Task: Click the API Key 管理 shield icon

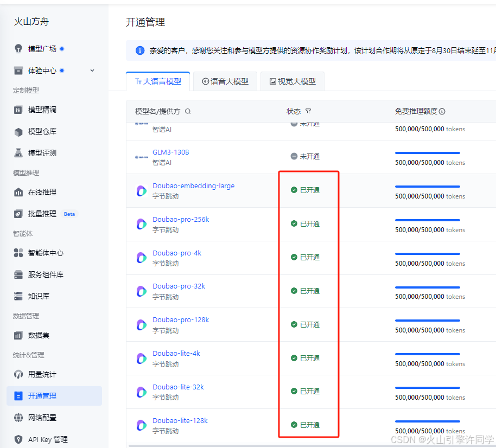Action: [x=18, y=439]
